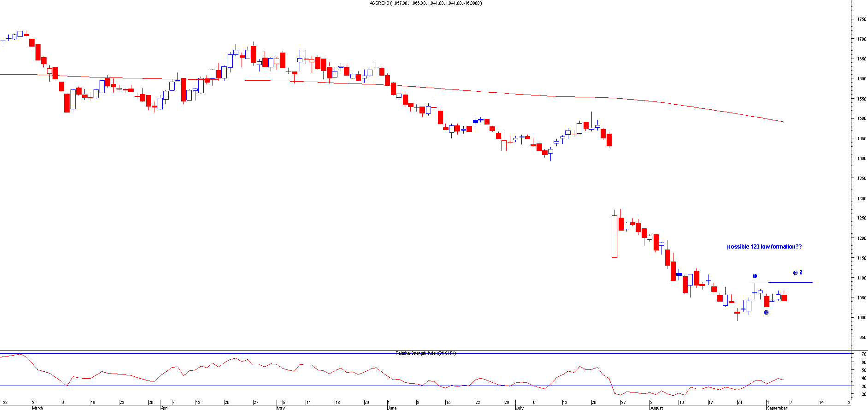The width and height of the screenshot is (868, 410).
Task: Select the 'possible 123 low formation??' annotation
Action: click(764, 247)
